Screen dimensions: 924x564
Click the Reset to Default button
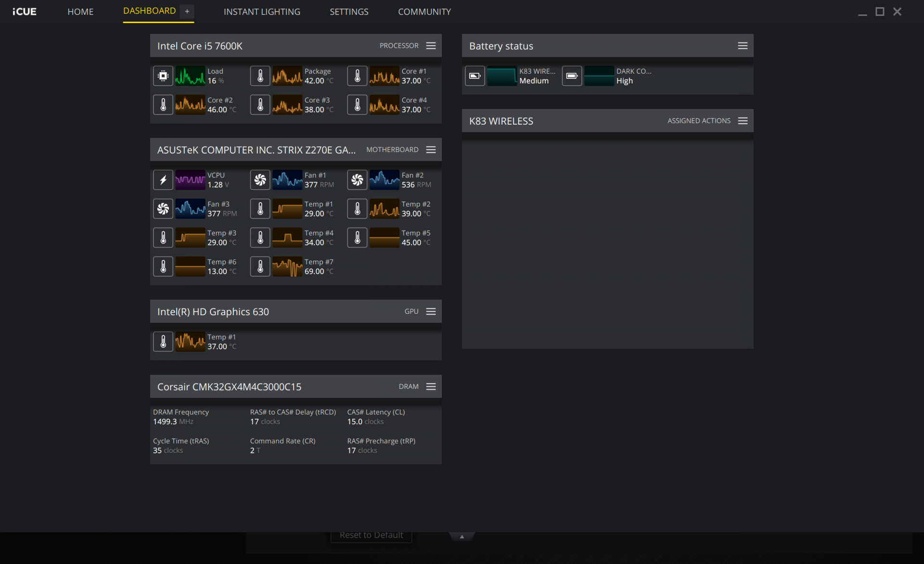(x=372, y=535)
